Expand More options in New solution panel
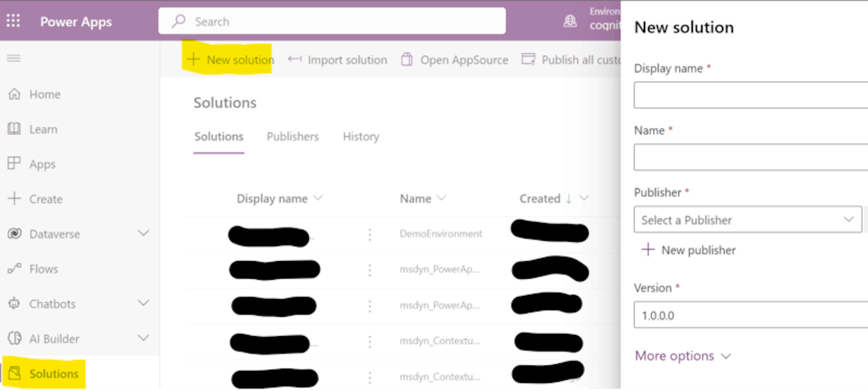Viewport: 868px width, 391px height. coord(683,356)
